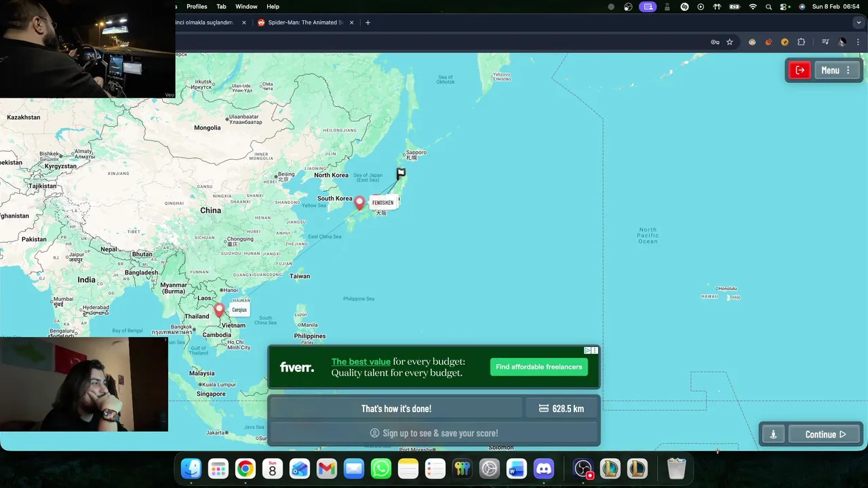Screen dimensions: 868x488
Task: Click the Cerqius red map pin
Action: tap(219, 310)
